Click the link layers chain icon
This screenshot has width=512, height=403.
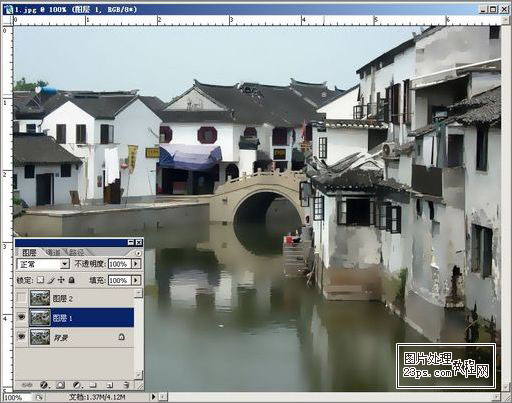[27, 385]
